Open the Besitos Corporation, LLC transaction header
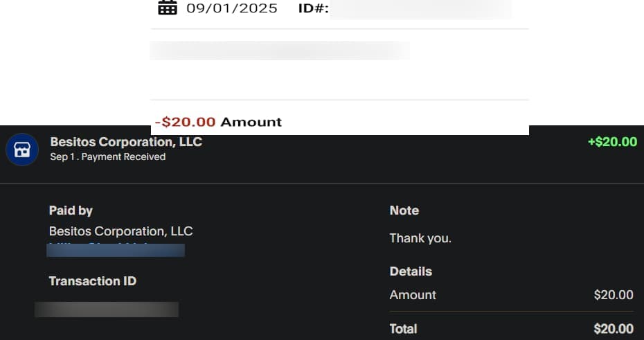 126,142
